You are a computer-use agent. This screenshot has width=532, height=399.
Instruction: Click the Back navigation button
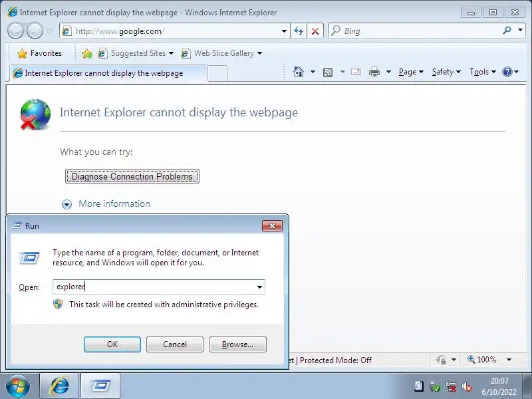(x=15, y=31)
